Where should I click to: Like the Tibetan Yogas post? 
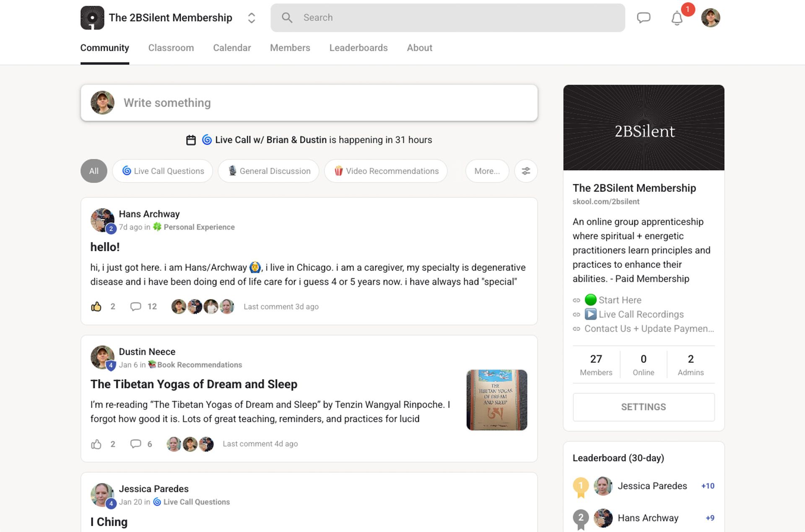pyautogui.click(x=96, y=444)
